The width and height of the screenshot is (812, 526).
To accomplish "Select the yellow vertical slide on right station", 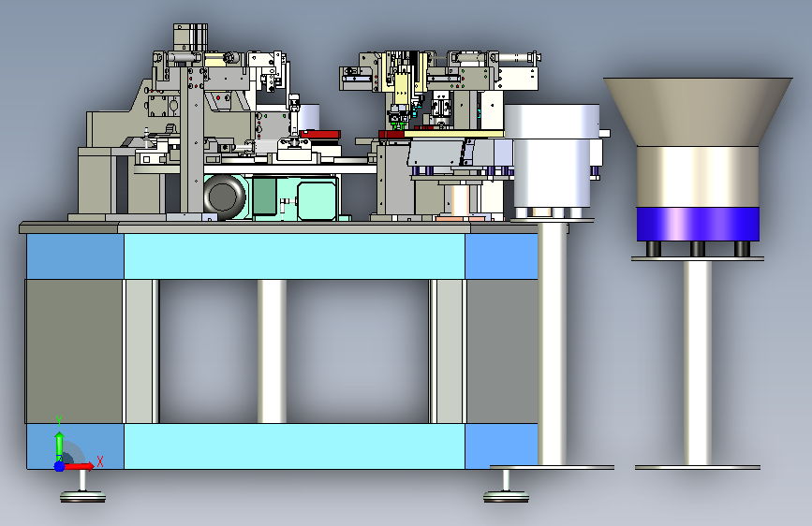I will 402,89.
